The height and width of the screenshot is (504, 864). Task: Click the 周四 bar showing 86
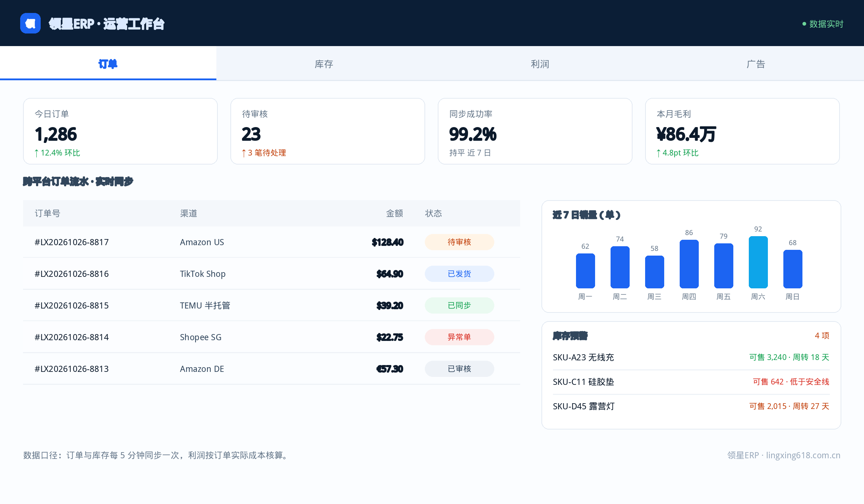(689, 264)
